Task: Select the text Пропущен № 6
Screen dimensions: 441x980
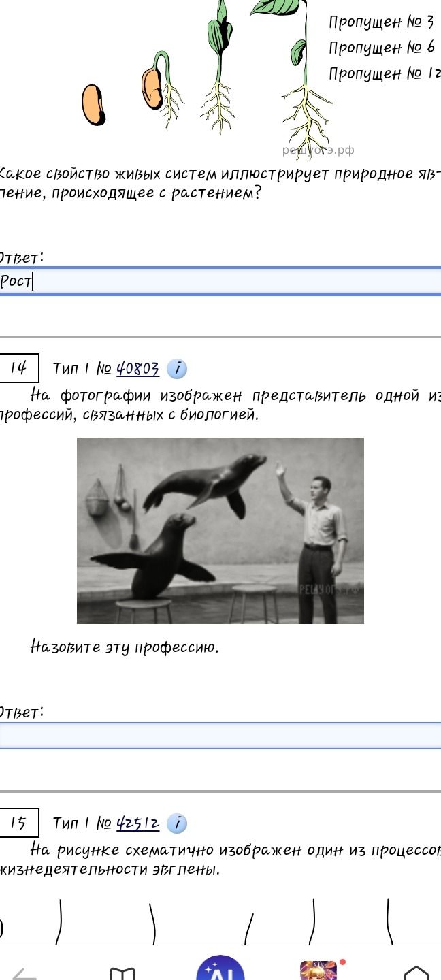Action: tap(382, 48)
